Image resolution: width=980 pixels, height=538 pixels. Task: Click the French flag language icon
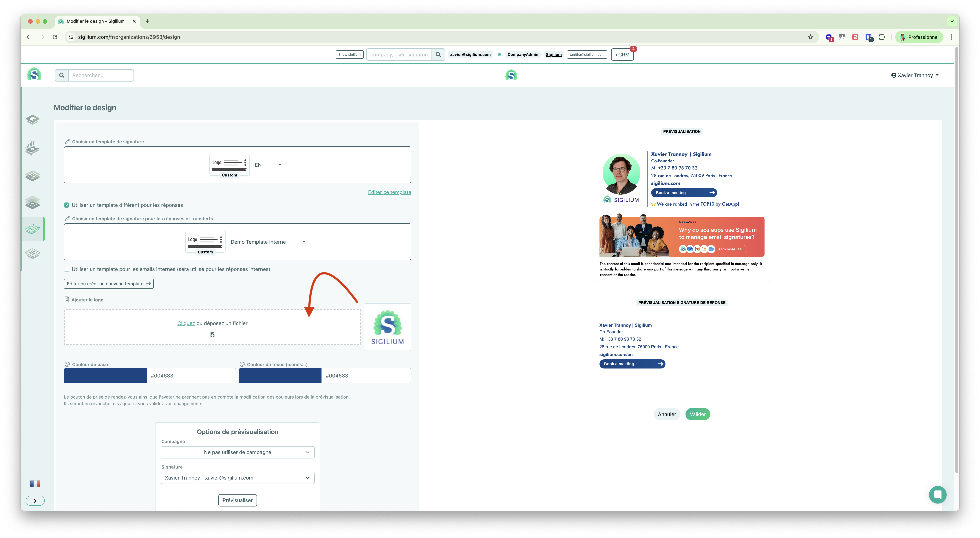[x=35, y=484]
